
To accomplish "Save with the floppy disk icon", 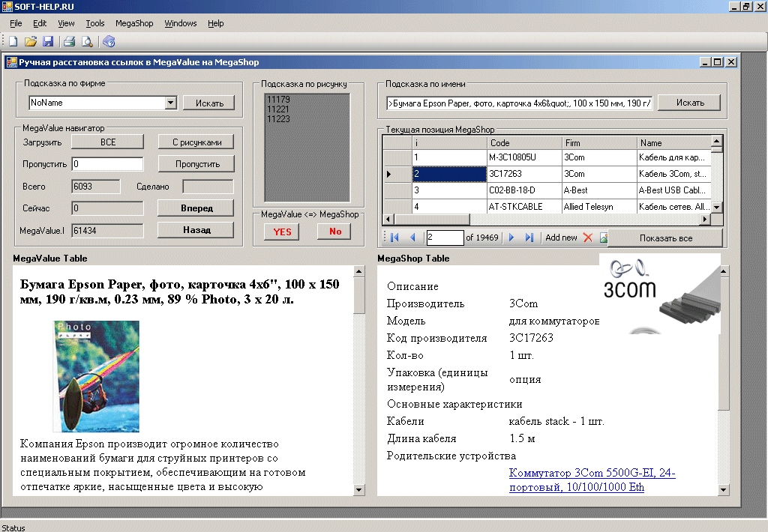I will [47, 42].
